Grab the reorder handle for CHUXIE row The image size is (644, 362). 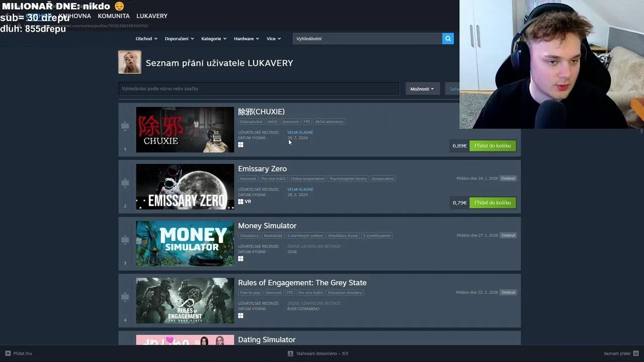point(125,126)
